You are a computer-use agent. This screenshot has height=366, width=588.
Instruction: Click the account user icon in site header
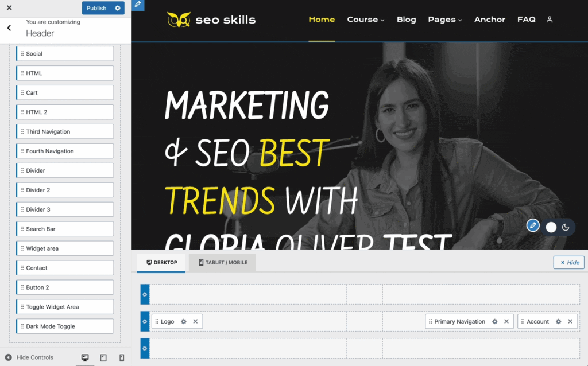click(x=550, y=20)
